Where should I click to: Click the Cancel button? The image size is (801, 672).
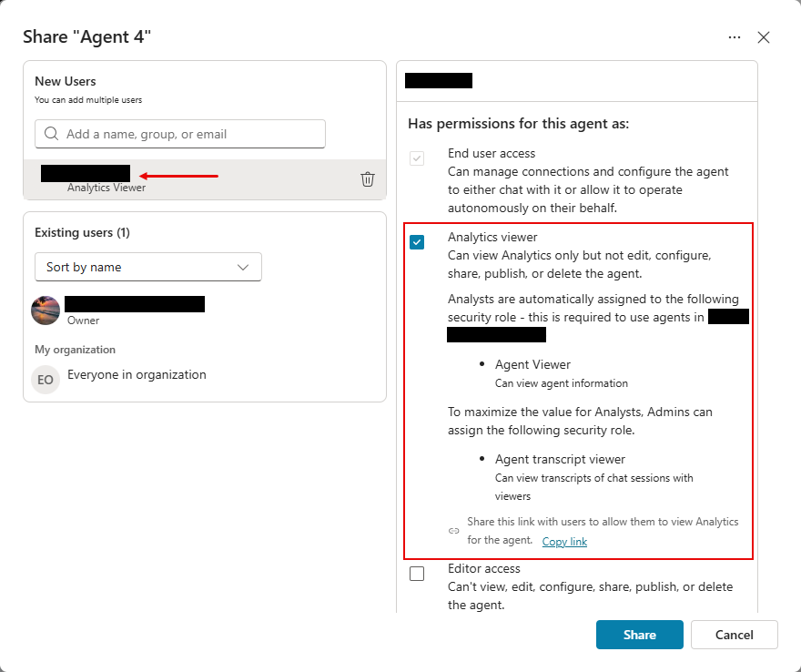pyautogui.click(x=734, y=635)
